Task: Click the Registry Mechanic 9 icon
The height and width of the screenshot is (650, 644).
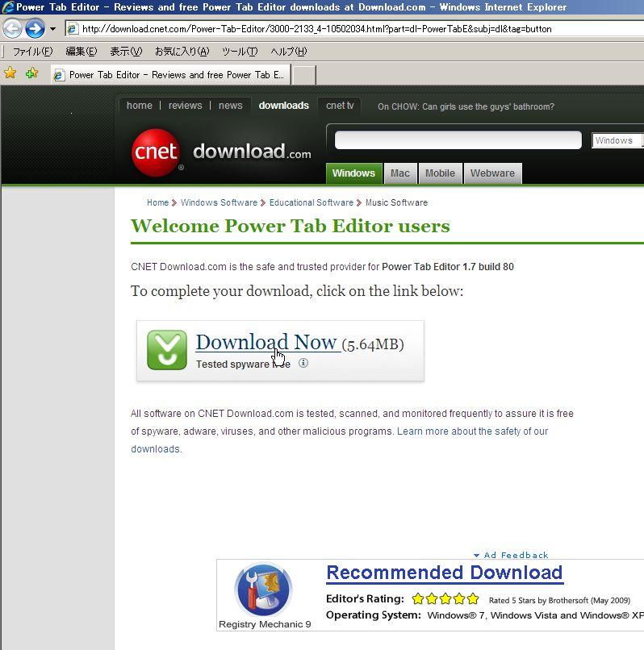Action: tap(263, 590)
